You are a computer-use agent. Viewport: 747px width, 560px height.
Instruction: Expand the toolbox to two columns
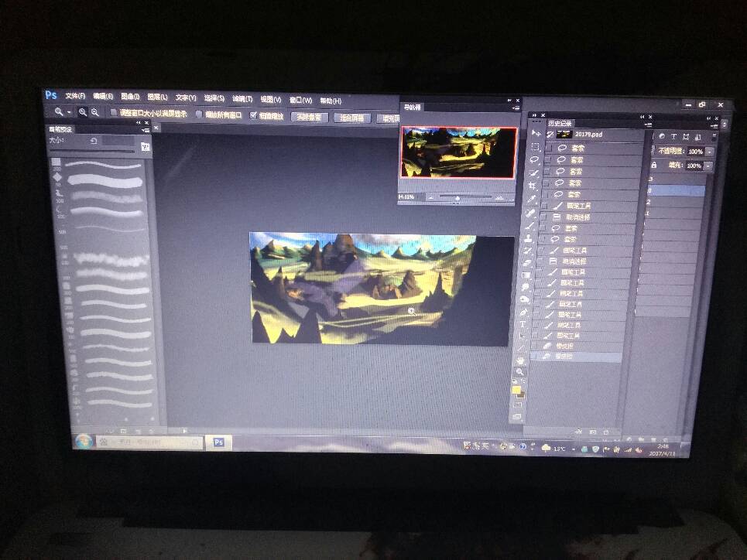pos(535,115)
